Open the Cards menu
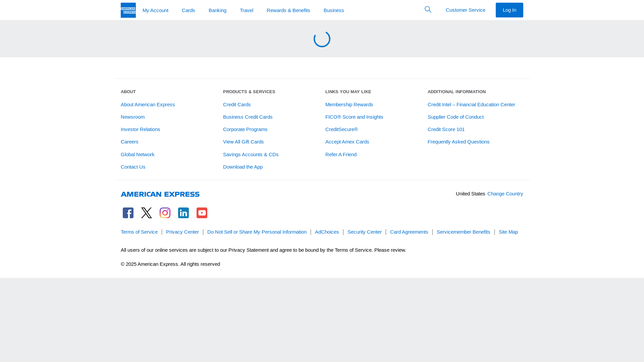Screen dimensions: 644x362 (x=189, y=10)
